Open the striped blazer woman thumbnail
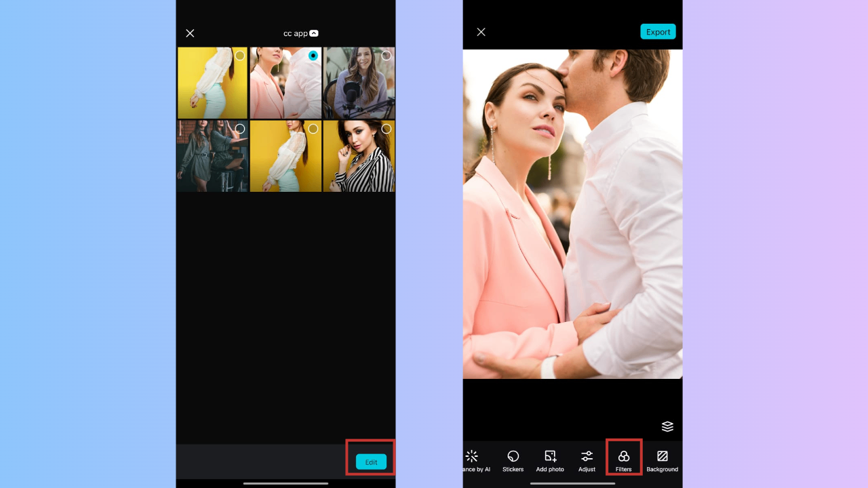The image size is (868, 488). tap(359, 156)
